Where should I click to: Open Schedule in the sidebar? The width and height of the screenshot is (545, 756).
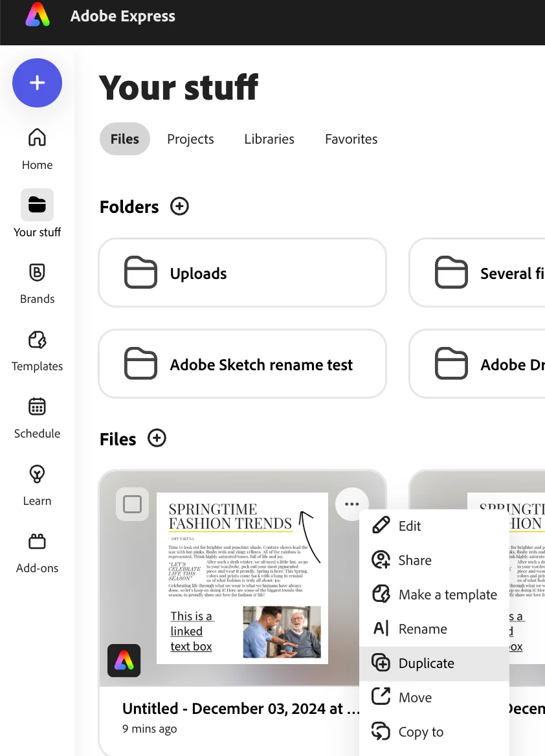tap(37, 418)
